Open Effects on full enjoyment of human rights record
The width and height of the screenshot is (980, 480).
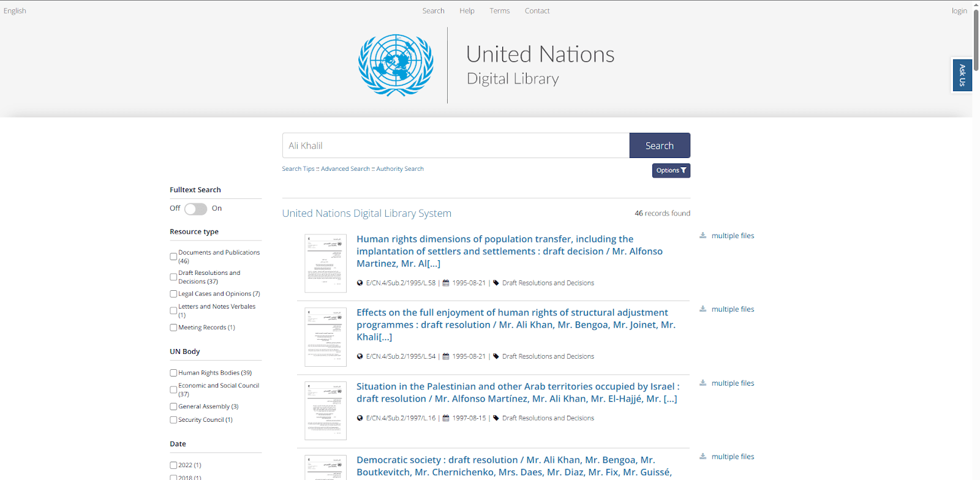[516, 324]
